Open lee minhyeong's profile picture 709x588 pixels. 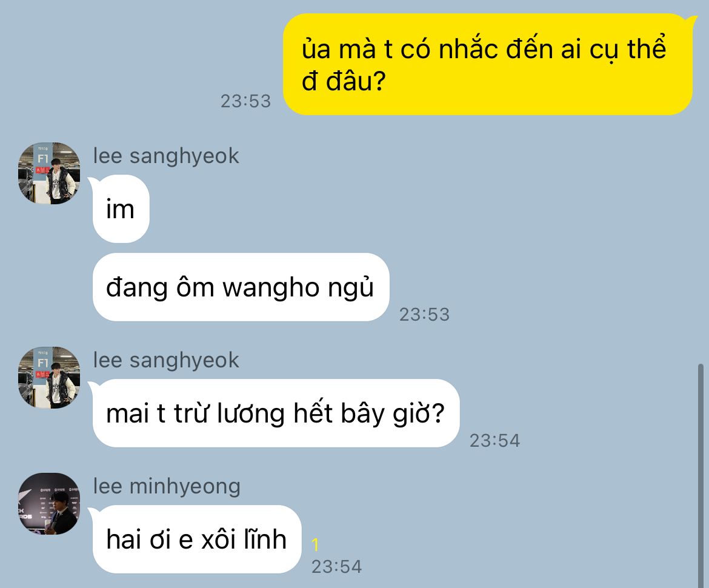49,504
